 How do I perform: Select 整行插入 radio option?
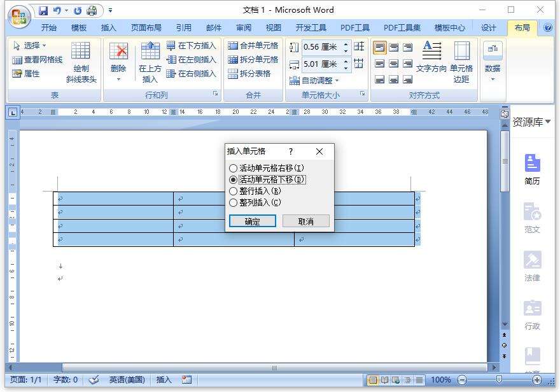(x=233, y=191)
